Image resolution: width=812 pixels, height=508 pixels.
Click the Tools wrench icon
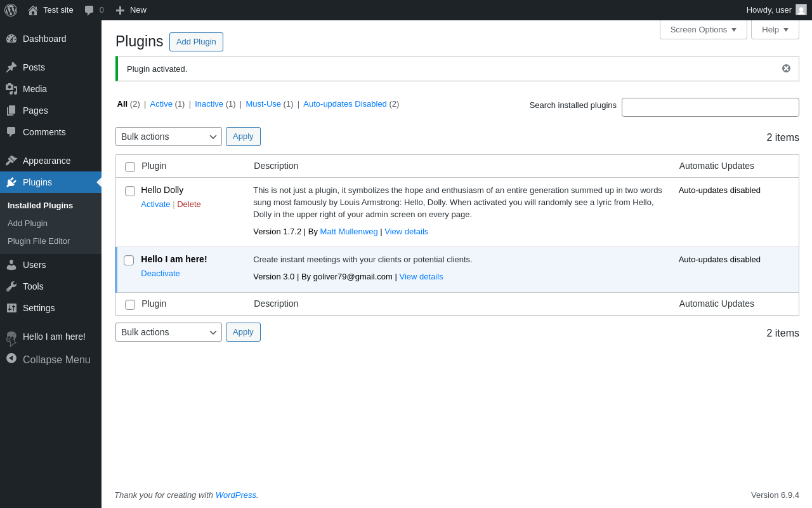coord(11,286)
